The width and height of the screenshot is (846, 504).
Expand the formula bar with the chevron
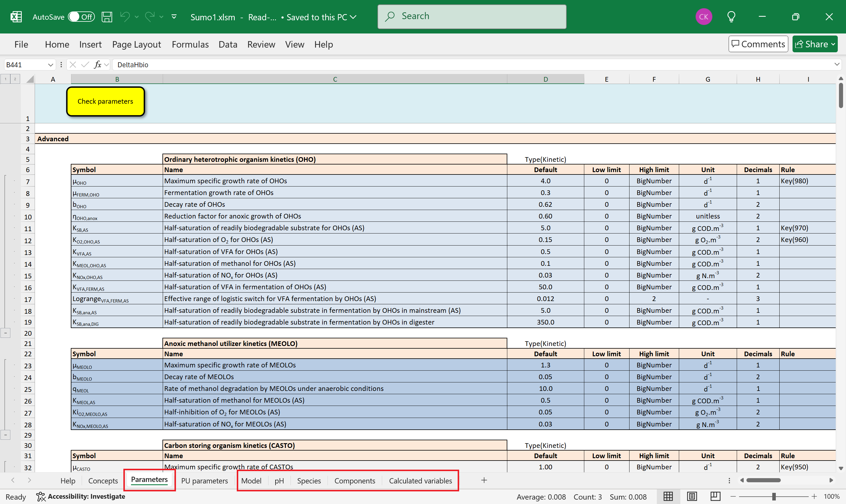click(837, 64)
